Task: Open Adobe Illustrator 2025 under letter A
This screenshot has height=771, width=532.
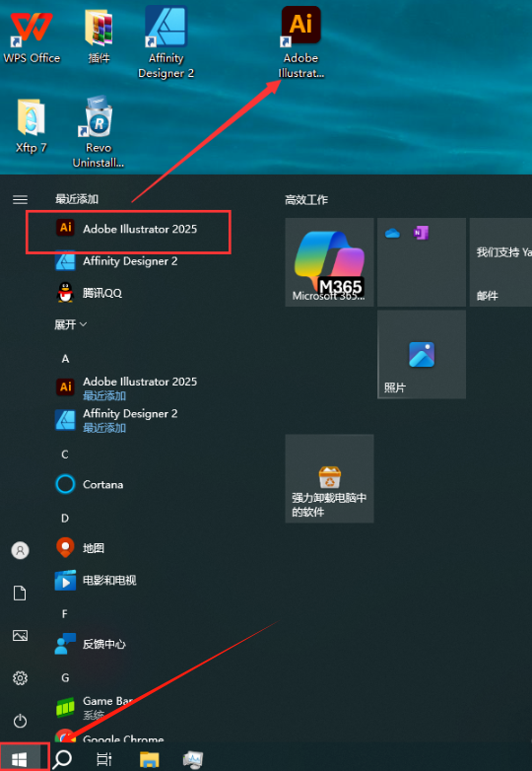Action: [x=126, y=387]
